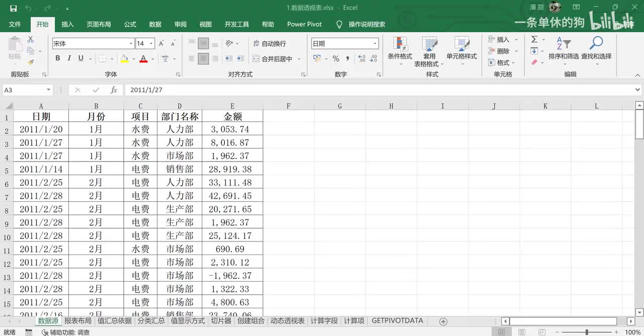Click the accounting number format icon

coord(317,59)
